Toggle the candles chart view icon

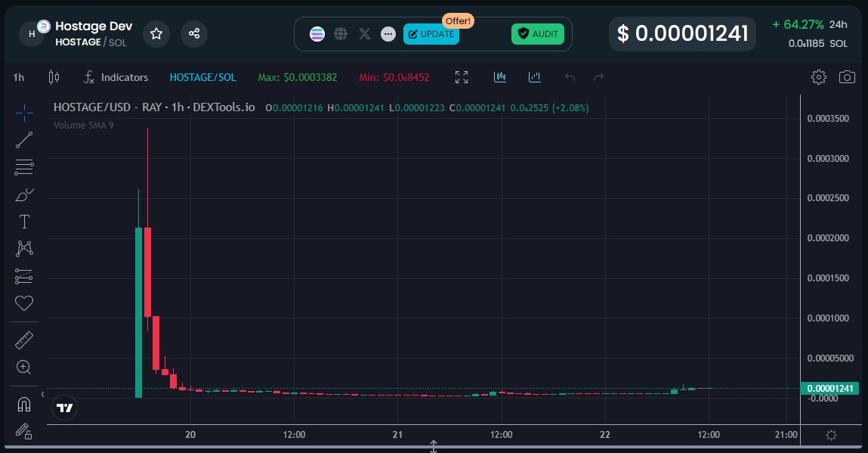tap(500, 77)
